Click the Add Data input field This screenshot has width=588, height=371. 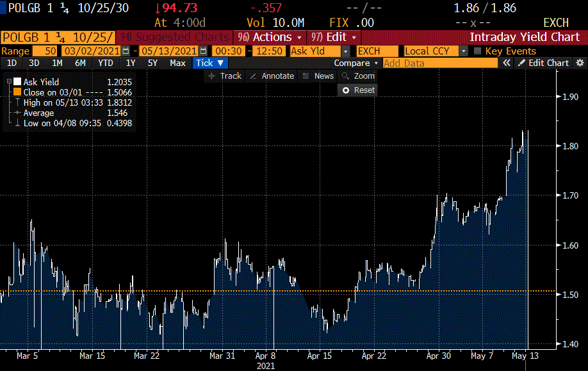[x=439, y=63]
